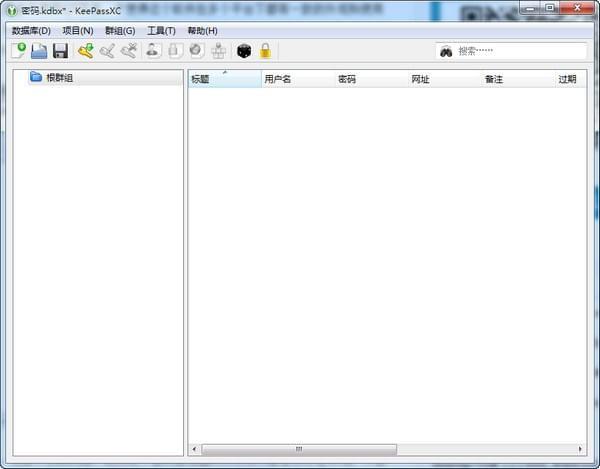Minimize the KeePassXC window
Image resolution: width=600 pixels, height=469 pixels.
(530, 8)
